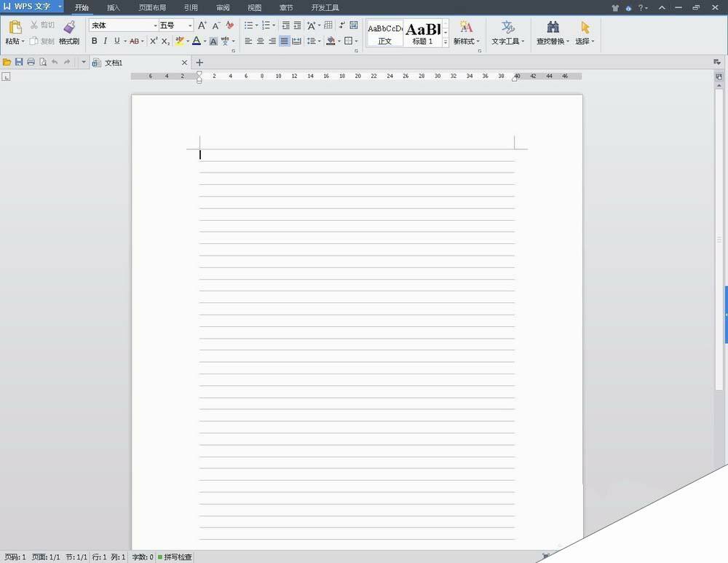Screen dimensions: 728x563
Task: Click the superscript X² icon
Action: click(x=153, y=41)
